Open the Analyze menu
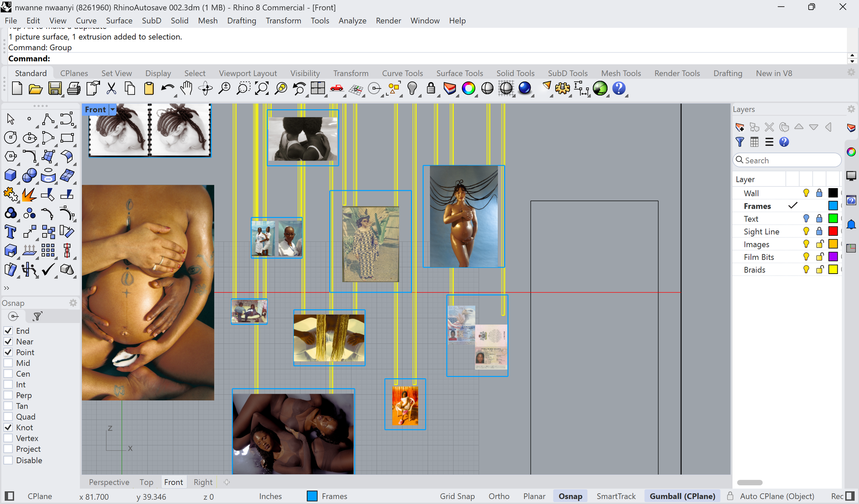The height and width of the screenshot is (504, 859). click(x=352, y=21)
